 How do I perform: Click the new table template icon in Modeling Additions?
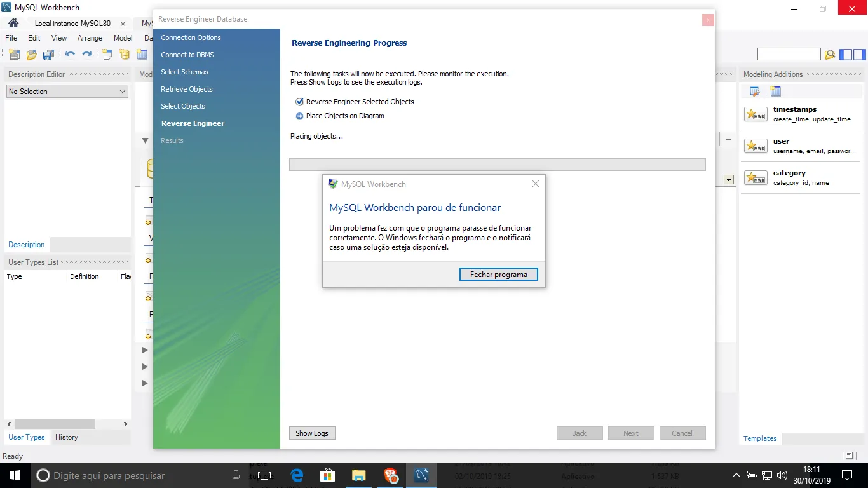coord(775,91)
